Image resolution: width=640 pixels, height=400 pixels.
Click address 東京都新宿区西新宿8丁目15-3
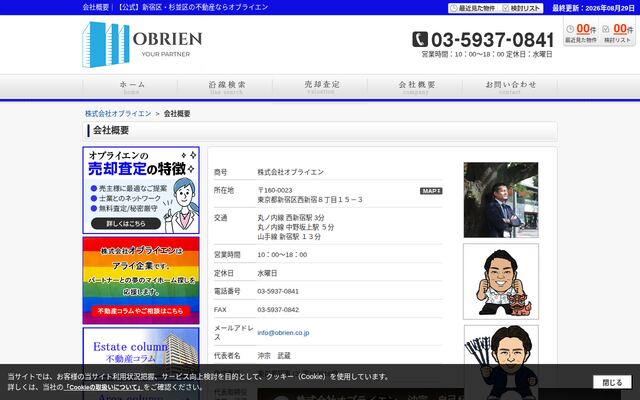[310, 200]
